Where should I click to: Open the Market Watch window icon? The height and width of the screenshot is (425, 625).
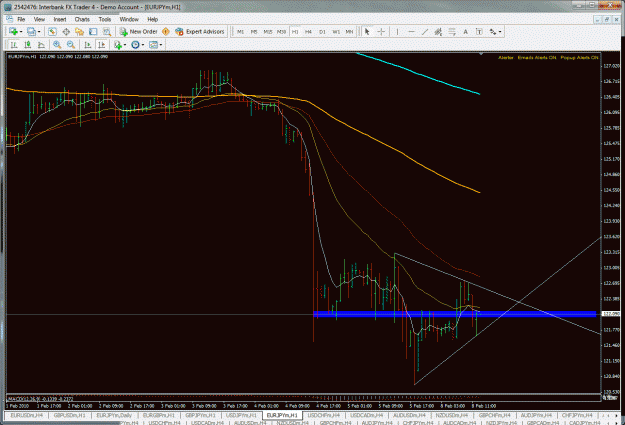pos(52,31)
